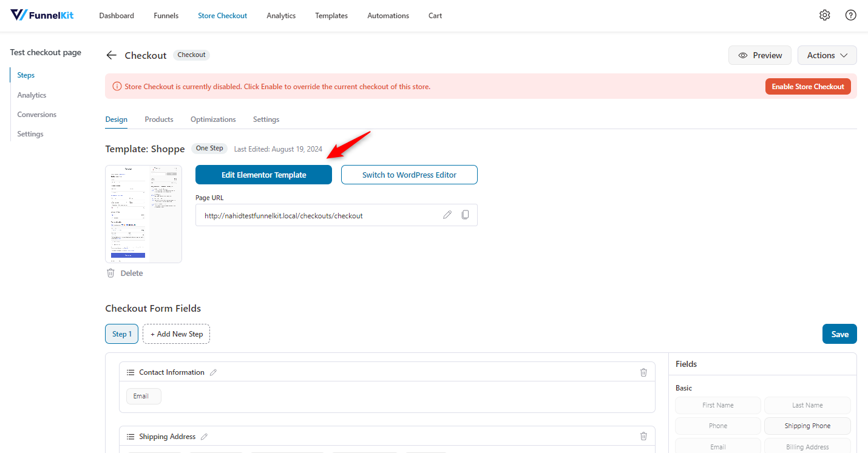Pick the First Name field
Screen dimensions: 868x453
click(718, 405)
